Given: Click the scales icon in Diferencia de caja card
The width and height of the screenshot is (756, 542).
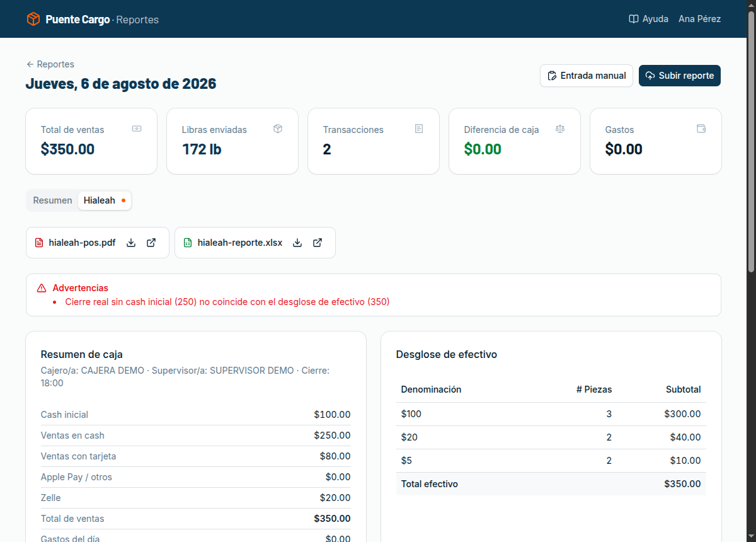Looking at the screenshot, I should (x=560, y=129).
